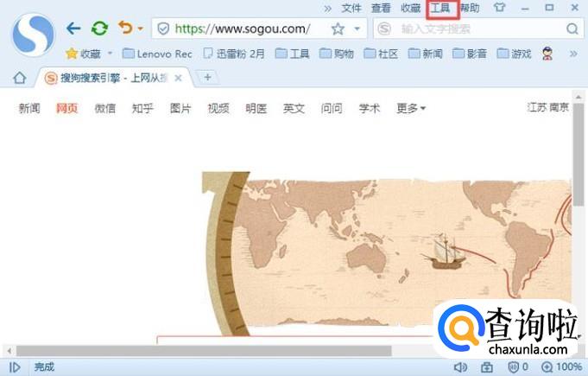
Task: Open the 知乎 search category
Action: [142, 108]
